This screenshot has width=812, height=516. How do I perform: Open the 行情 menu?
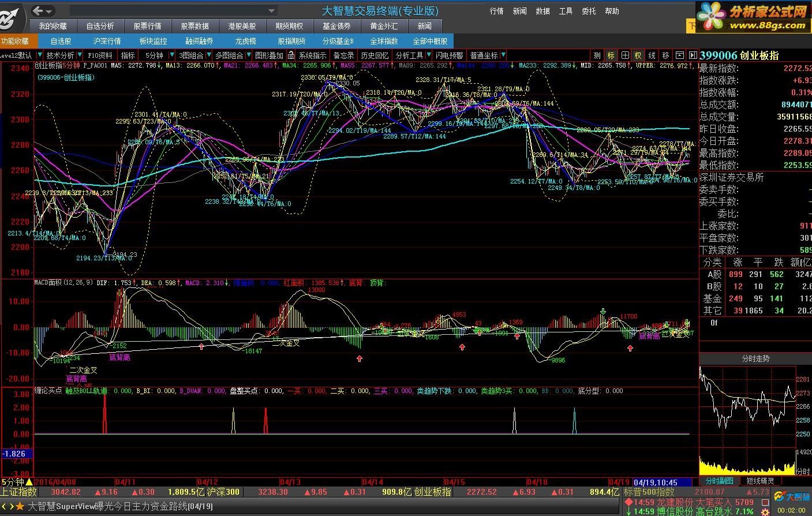[497, 11]
